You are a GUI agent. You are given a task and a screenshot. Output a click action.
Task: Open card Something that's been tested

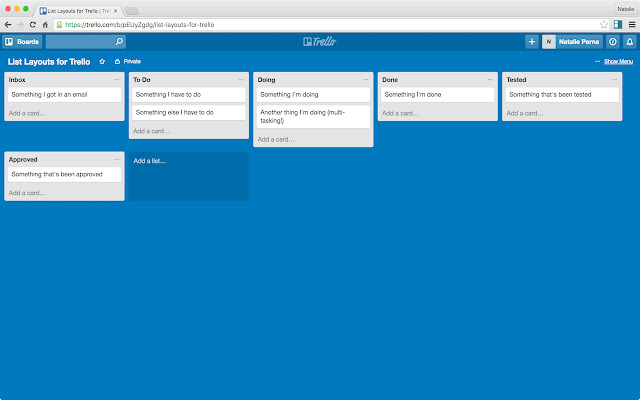click(562, 95)
